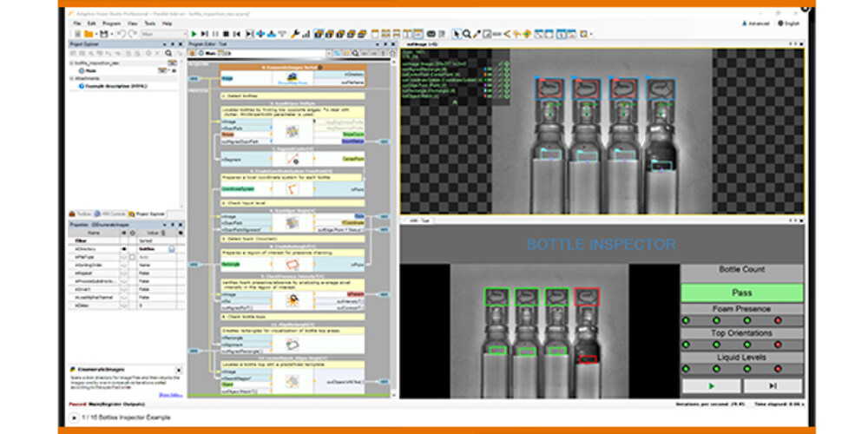Screen dimensions: 868x434
Task: Select the arrow pointer tool in image toolbar
Action: 455,34
